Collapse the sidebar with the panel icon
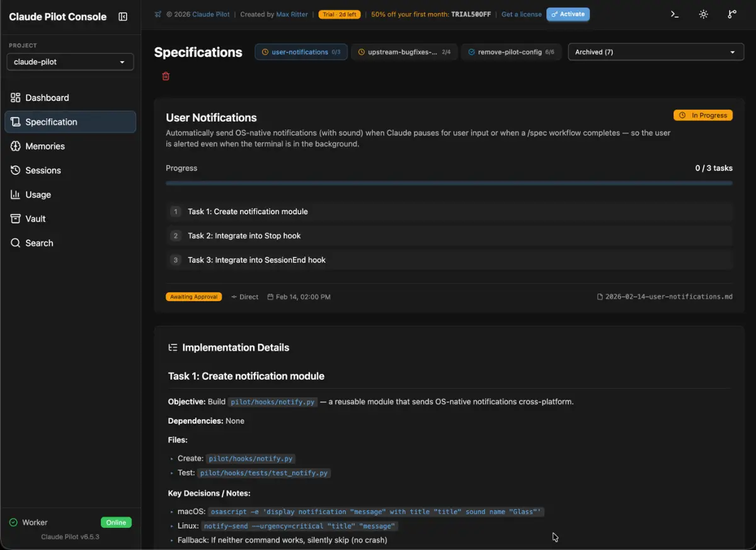This screenshot has height=550, width=756. point(123,17)
